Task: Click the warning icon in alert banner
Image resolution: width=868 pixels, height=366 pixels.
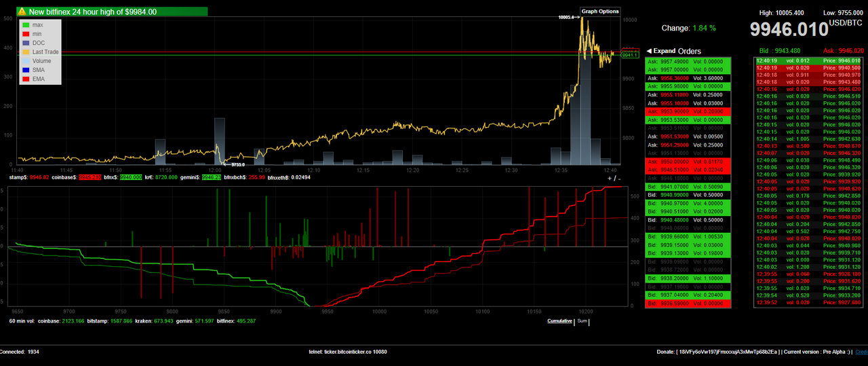Action: pos(22,12)
